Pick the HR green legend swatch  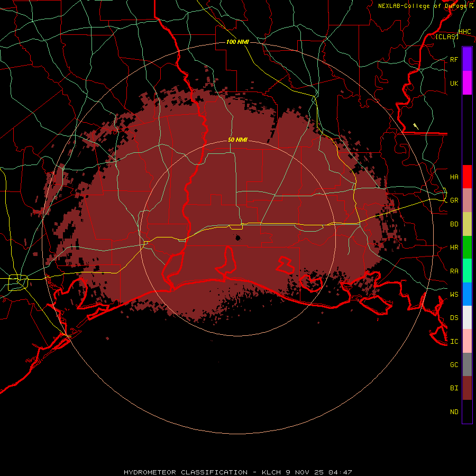pos(467,247)
